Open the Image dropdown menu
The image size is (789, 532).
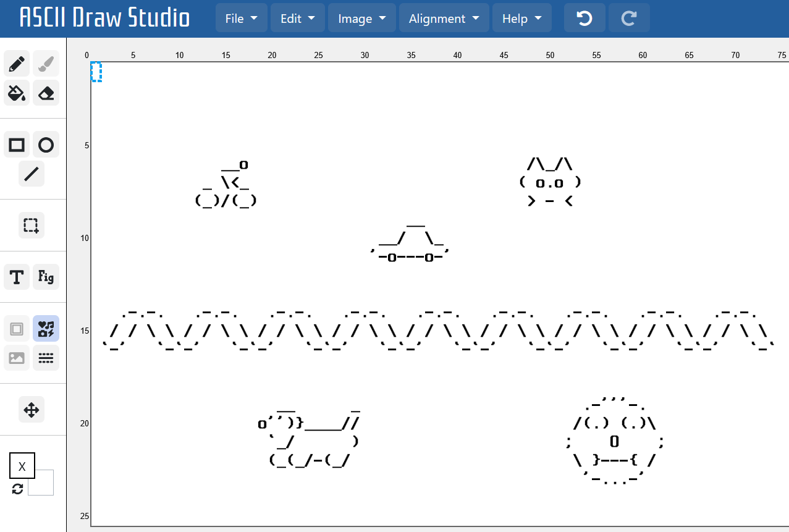pos(362,19)
